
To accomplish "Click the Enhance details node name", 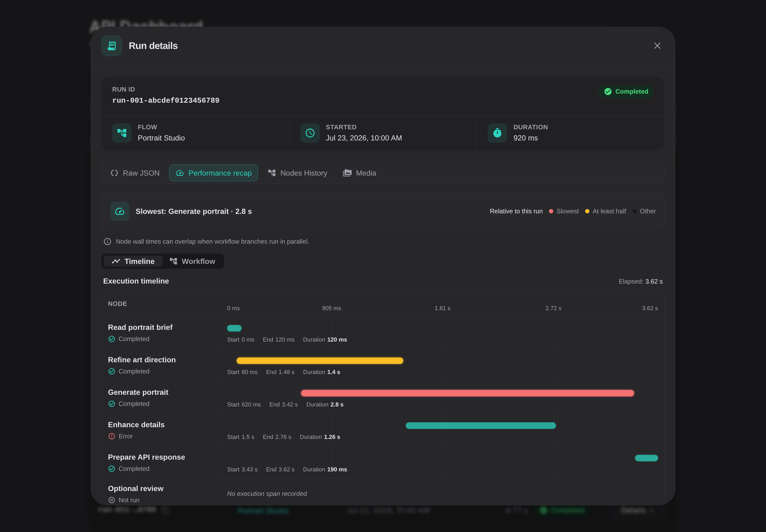I will point(136,425).
